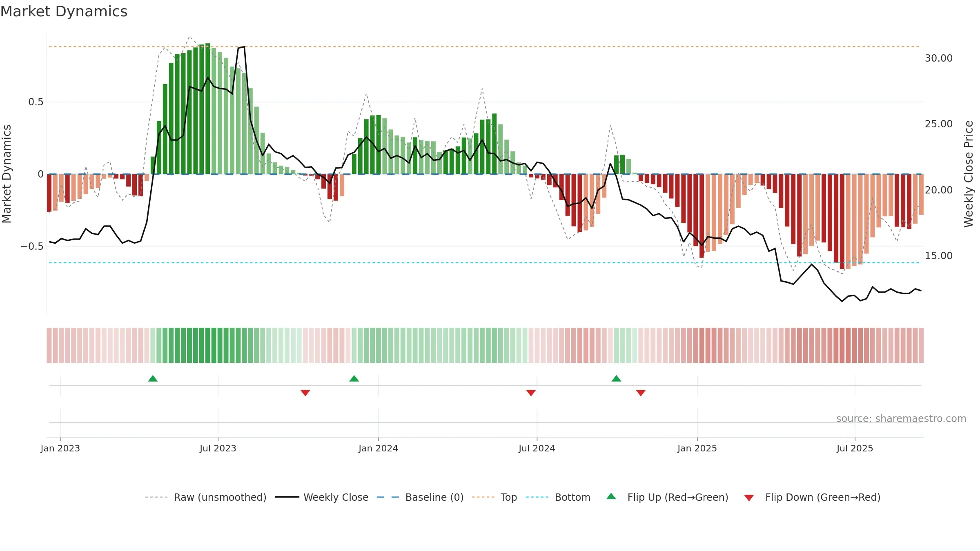Click the Jul 2023 axis label
The image size is (980, 551).
[218, 448]
